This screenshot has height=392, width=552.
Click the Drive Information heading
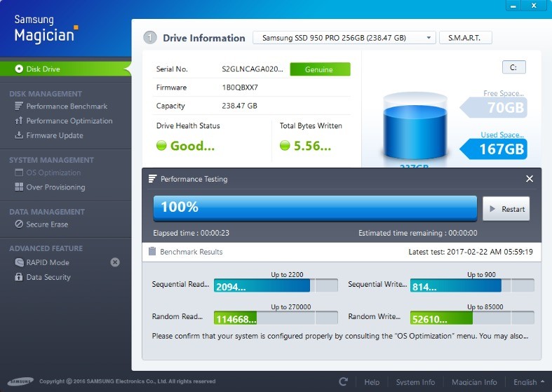(x=204, y=38)
